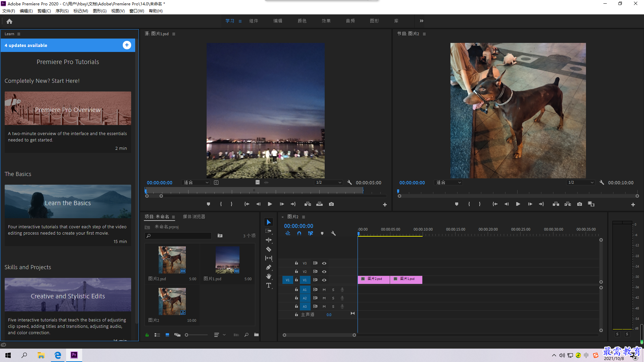This screenshot has height=362, width=644.
Task: Open Learn panel menu
Action: [19, 34]
